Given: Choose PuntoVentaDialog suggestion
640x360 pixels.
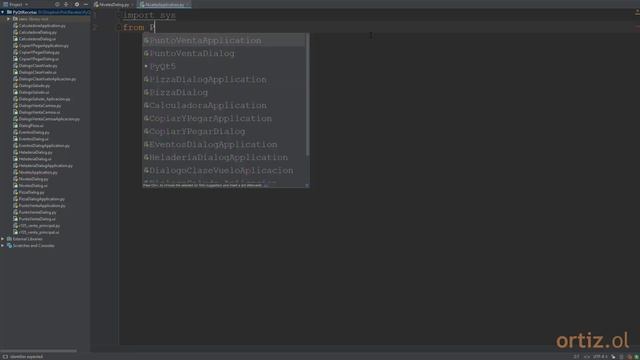Looking at the screenshot, I should tap(224, 53).
